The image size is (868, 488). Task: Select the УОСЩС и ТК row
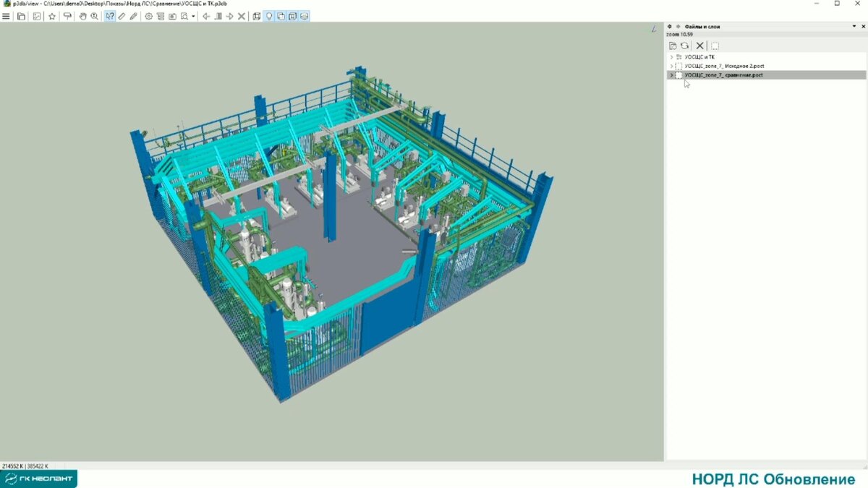pyautogui.click(x=766, y=57)
